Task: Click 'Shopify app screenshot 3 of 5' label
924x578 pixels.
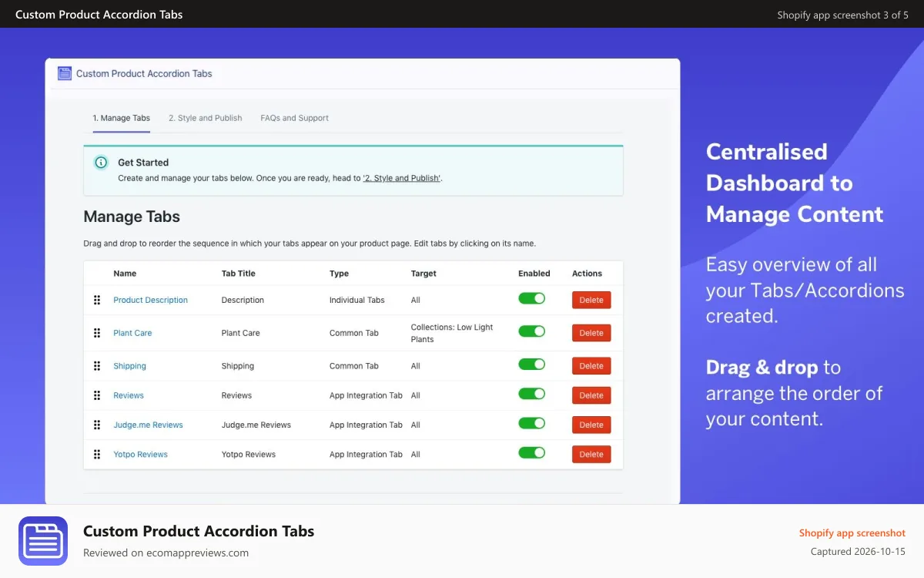Action: pos(843,15)
